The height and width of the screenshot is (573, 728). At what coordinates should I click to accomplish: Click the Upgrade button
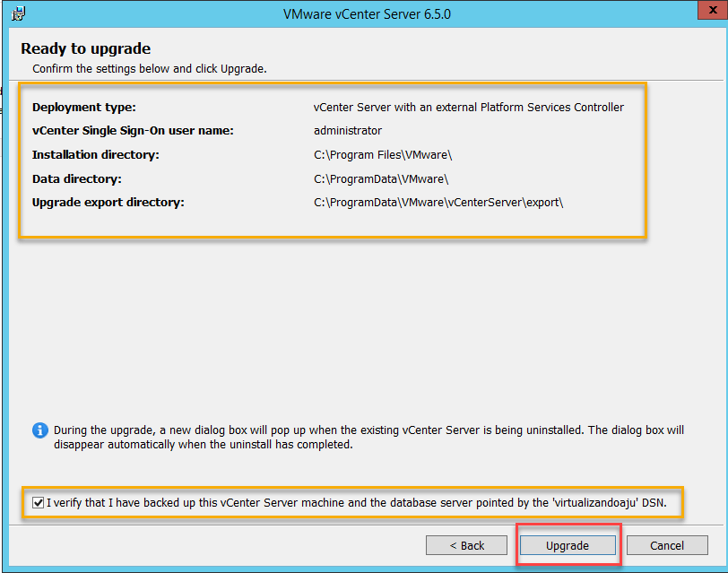click(x=568, y=545)
